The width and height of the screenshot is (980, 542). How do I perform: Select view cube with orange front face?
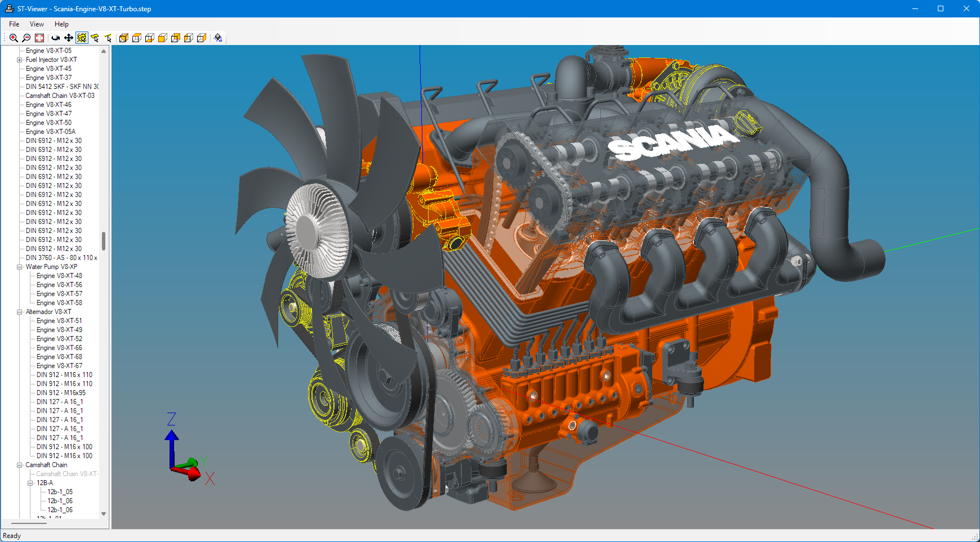(x=163, y=38)
